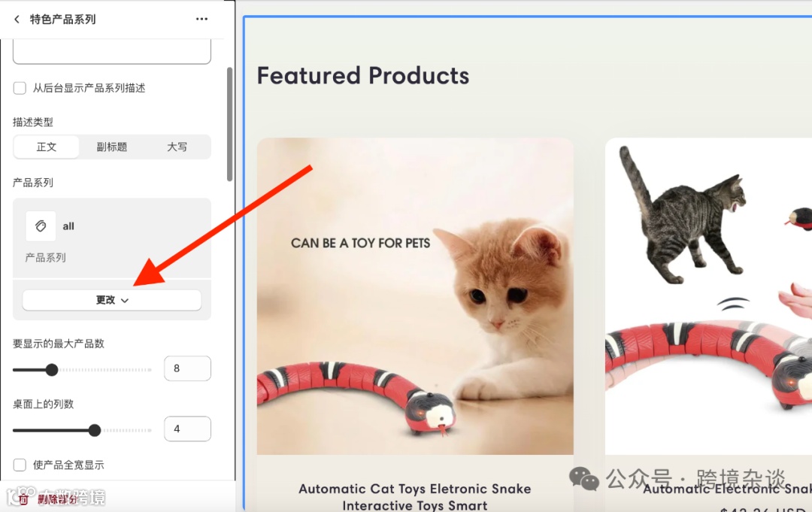Select the 大写 description type

click(x=177, y=147)
